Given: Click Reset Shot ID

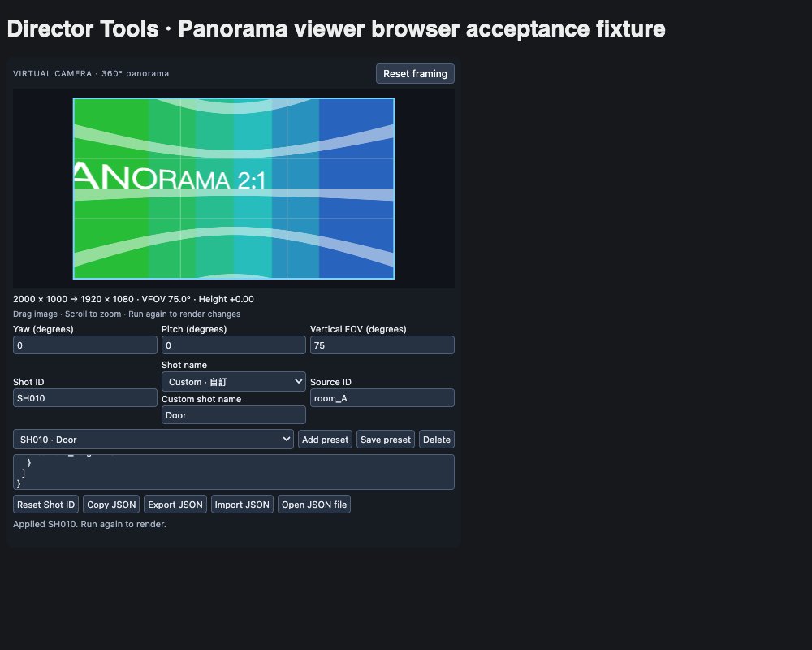Looking at the screenshot, I should (x=45, y=505).
